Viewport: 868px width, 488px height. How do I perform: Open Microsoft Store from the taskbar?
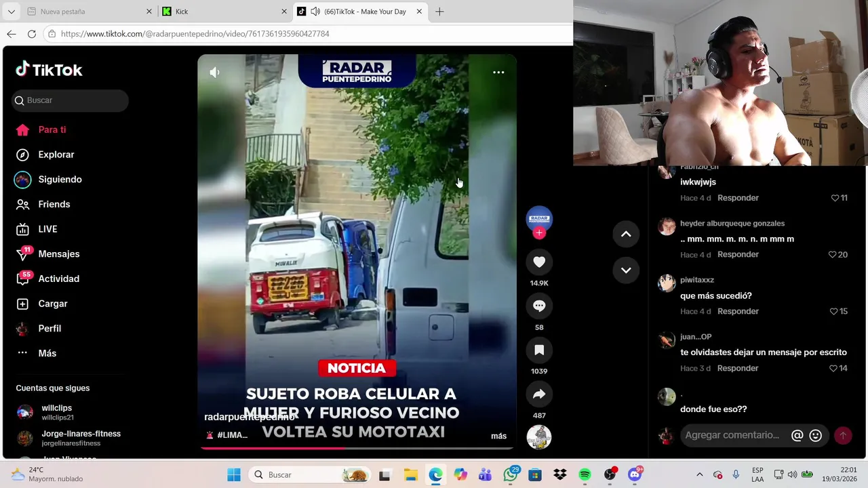[x=535, y=475]
